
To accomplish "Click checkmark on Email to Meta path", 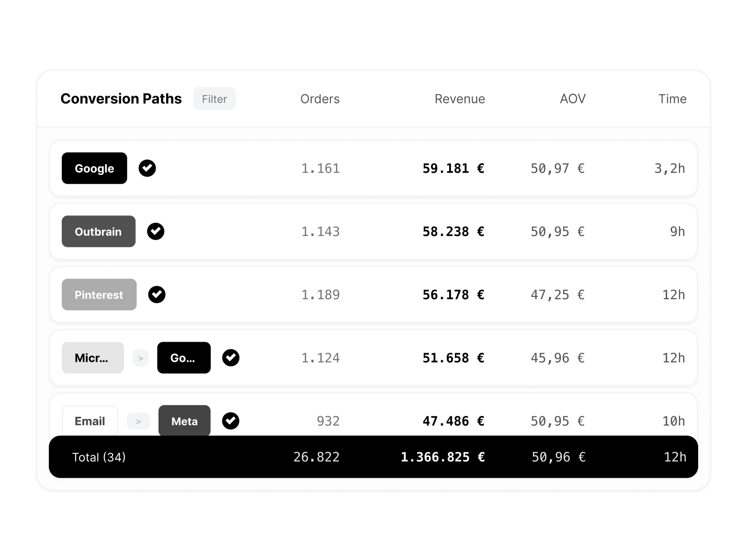I will pyautogui.click(x=231, y=421).
